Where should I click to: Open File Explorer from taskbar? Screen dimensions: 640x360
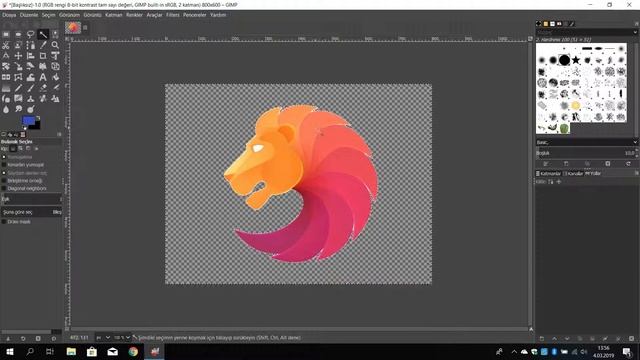[71, 352]
